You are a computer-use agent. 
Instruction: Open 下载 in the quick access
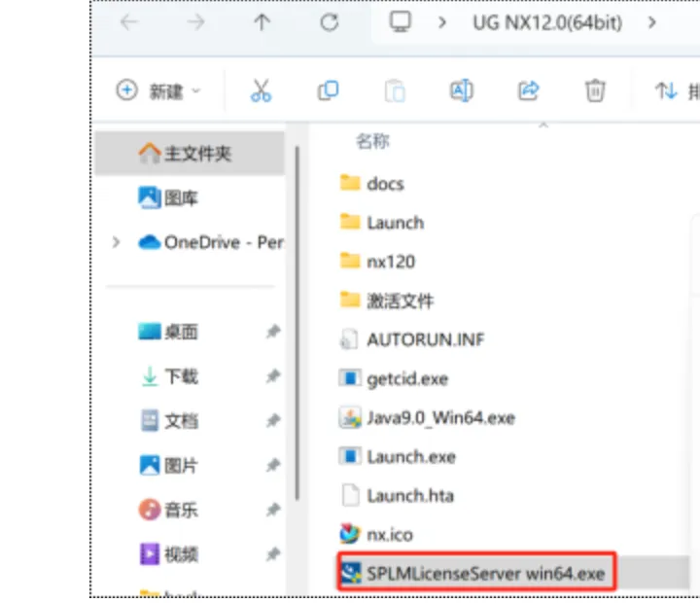(181, 376)
